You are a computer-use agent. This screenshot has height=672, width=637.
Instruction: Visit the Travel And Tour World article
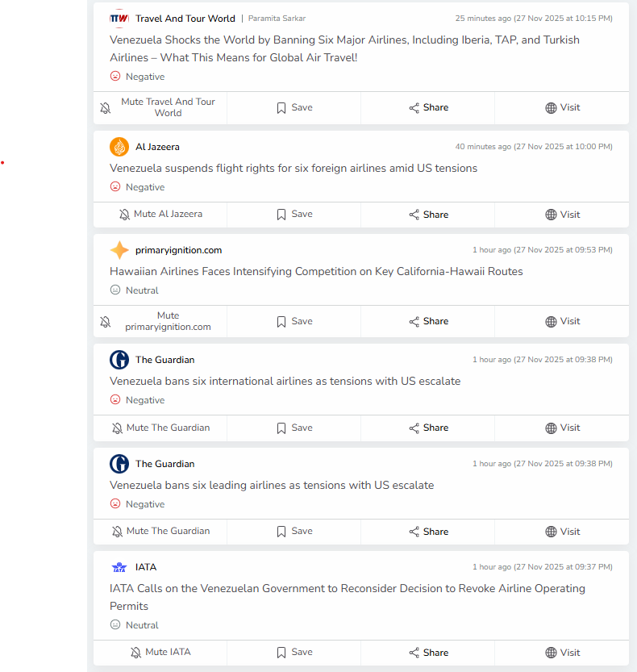[x=562, y=107]
